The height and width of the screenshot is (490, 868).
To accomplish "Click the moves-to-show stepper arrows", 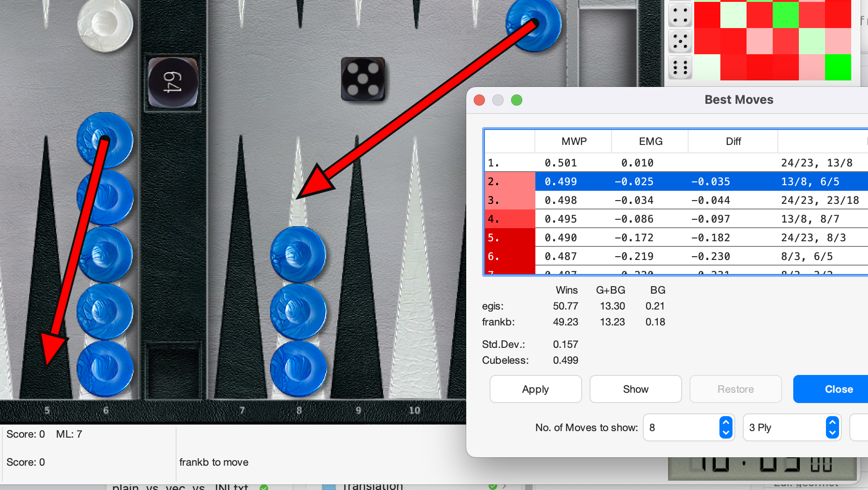I will tap(726, 427).
